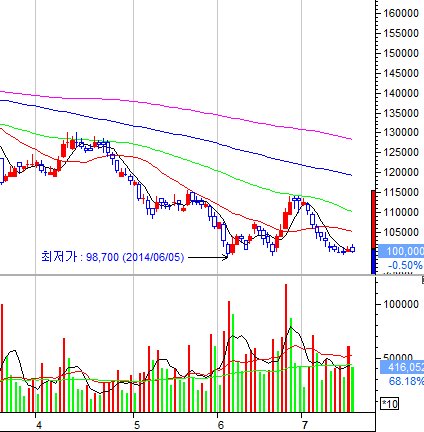Click the 68.18% volume ratio label

pyautogui.click(x=406, y=381)
